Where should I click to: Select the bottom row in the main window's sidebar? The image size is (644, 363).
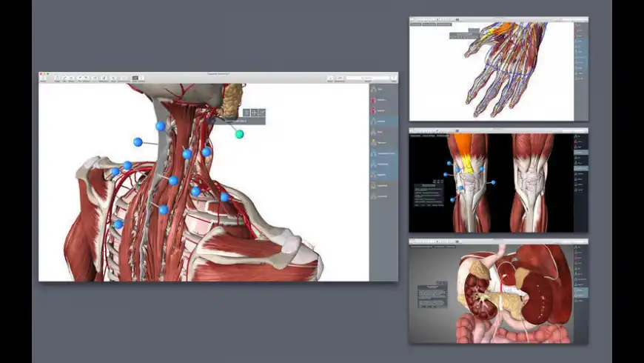(383, 196)
